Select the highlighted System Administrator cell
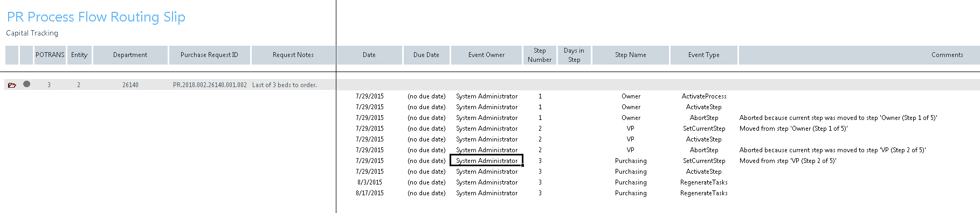 (x=487, y=161)
